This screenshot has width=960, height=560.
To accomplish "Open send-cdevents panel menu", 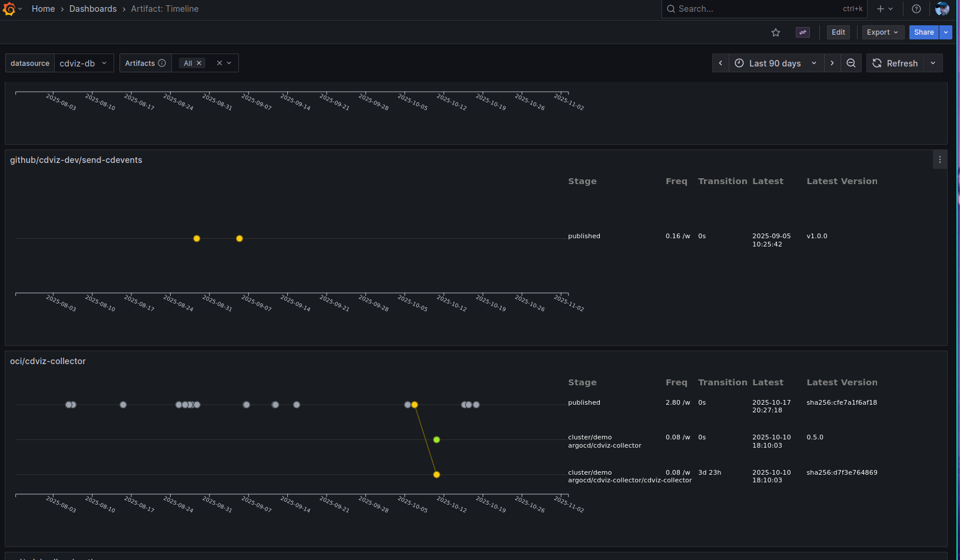I will 940,159.
